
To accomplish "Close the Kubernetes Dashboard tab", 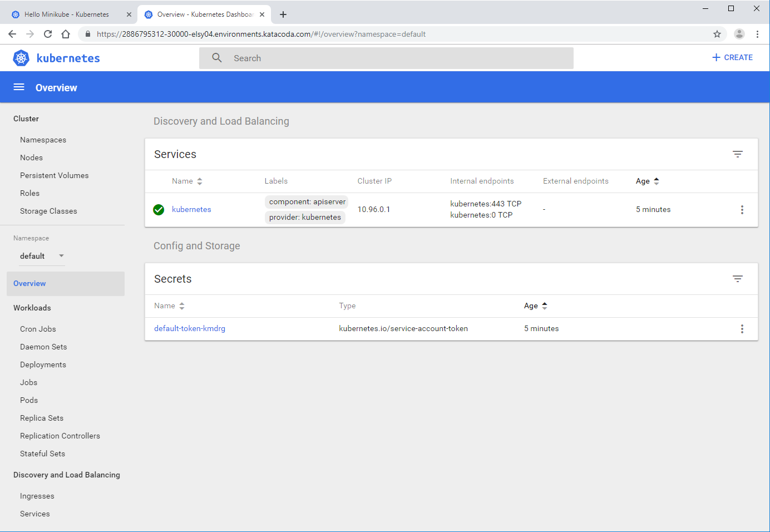I will pos(262,14).
